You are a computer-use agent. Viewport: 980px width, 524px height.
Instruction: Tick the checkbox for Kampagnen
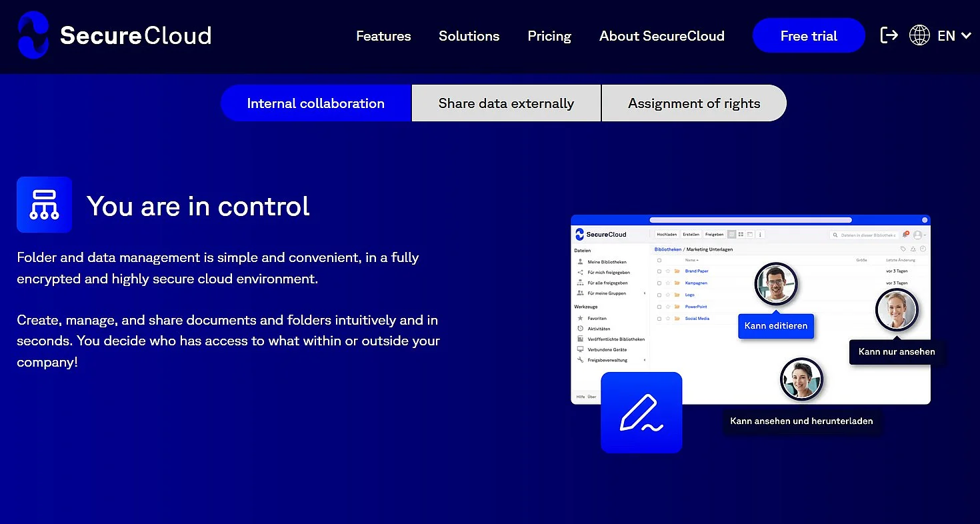(659, 283)
